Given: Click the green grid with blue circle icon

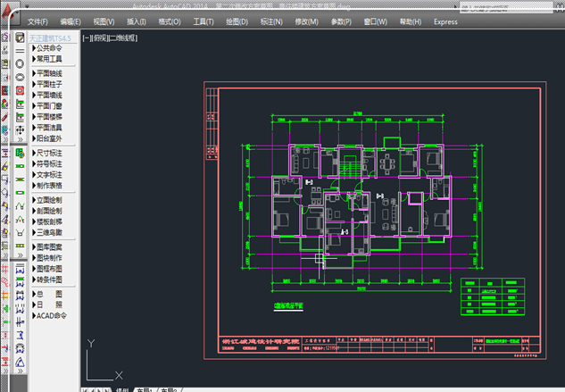Looking at the screenshot, I should [20, 154].
